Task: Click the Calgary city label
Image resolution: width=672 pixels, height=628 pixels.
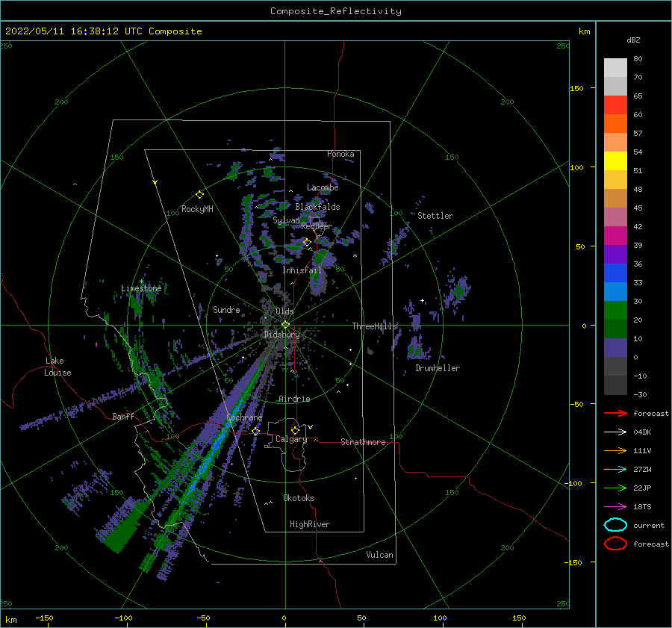Action: point(291,439)
